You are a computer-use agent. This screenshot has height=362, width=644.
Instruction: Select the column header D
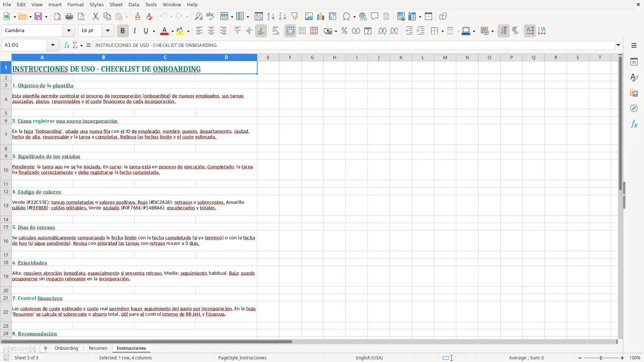(226, 57)
